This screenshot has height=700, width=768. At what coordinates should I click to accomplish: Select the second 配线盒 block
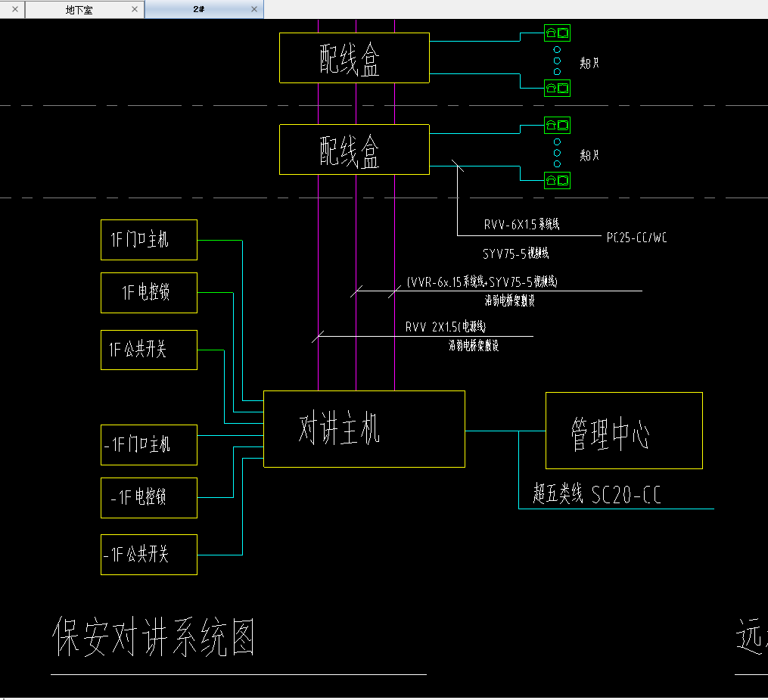(x=354, y=149)
